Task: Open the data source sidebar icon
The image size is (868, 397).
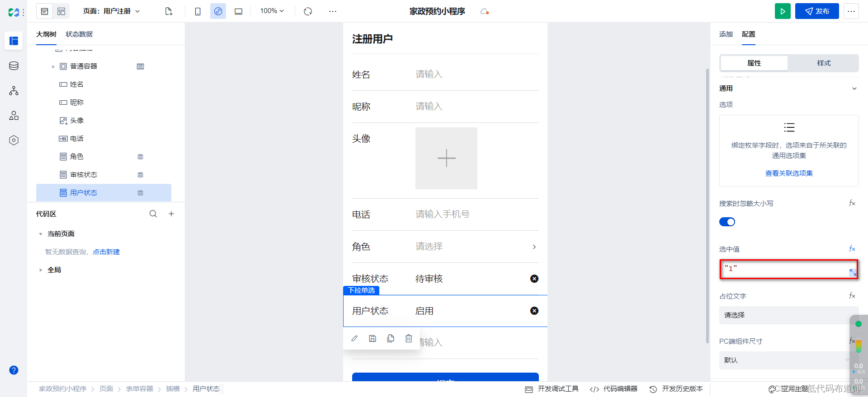Action: click(x=14, y=66)
